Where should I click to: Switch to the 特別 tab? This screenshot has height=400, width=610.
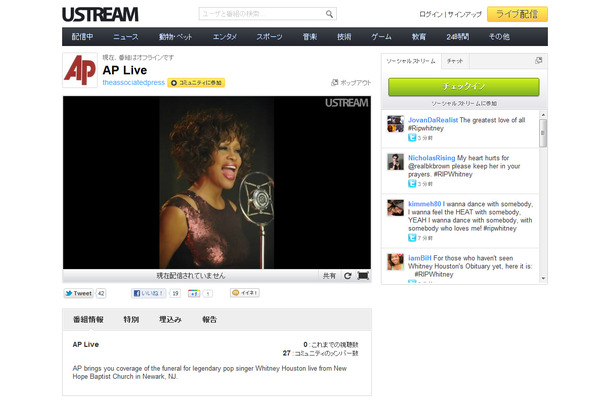point(131,319)
